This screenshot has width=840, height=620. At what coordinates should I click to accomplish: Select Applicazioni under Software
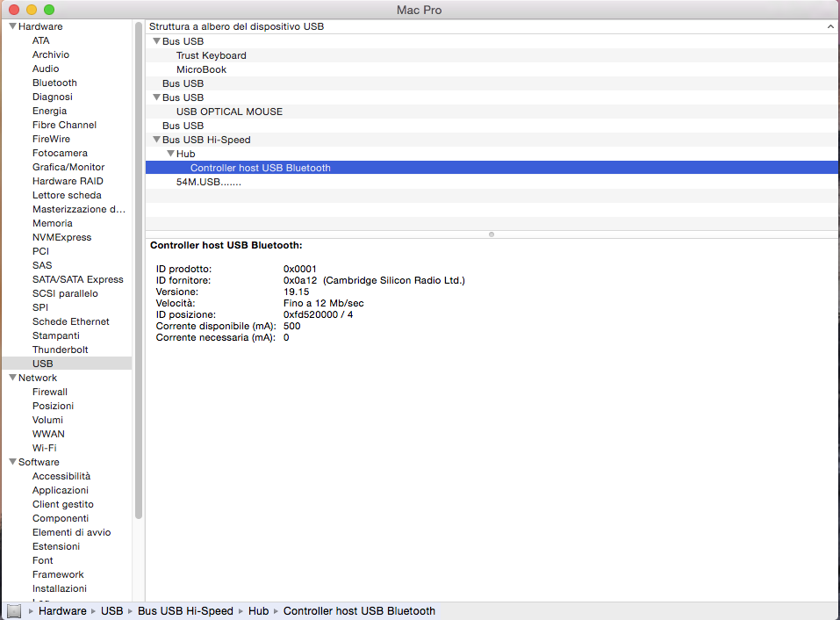60,490
